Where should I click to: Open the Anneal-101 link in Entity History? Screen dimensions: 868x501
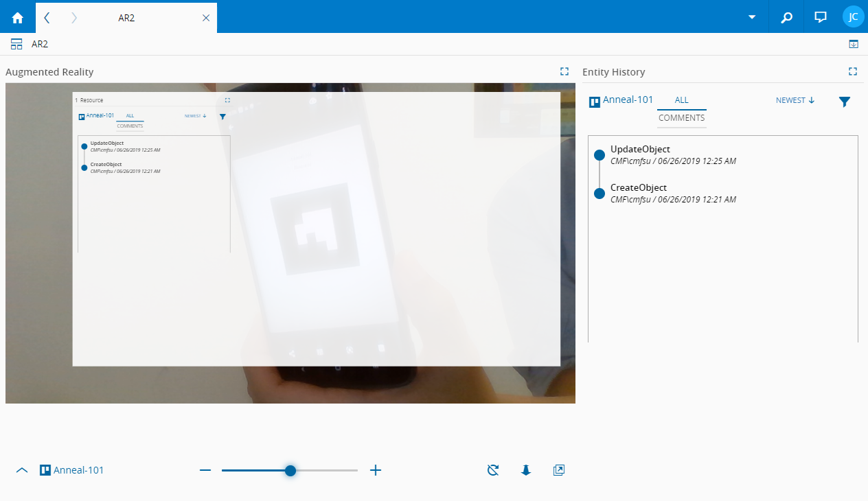[x=628, y=100]
